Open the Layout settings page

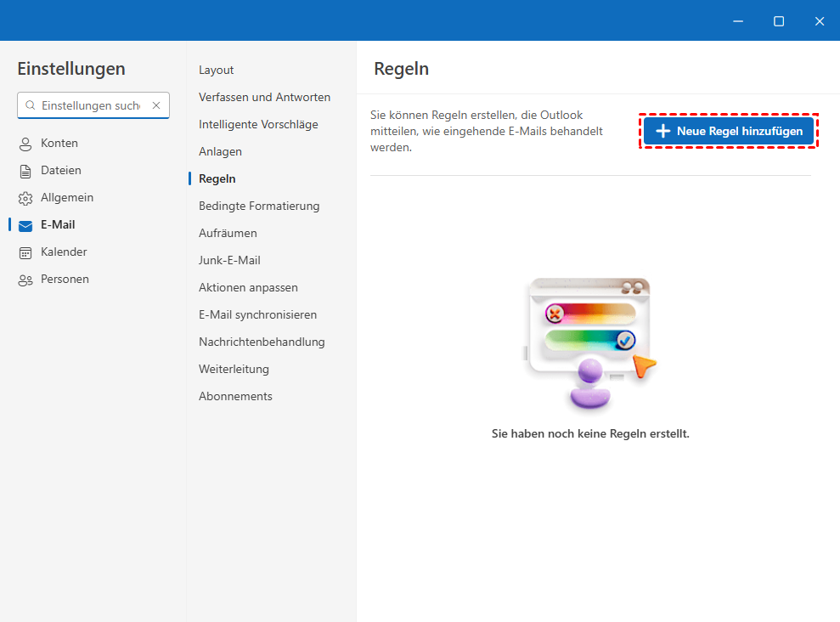216,70
